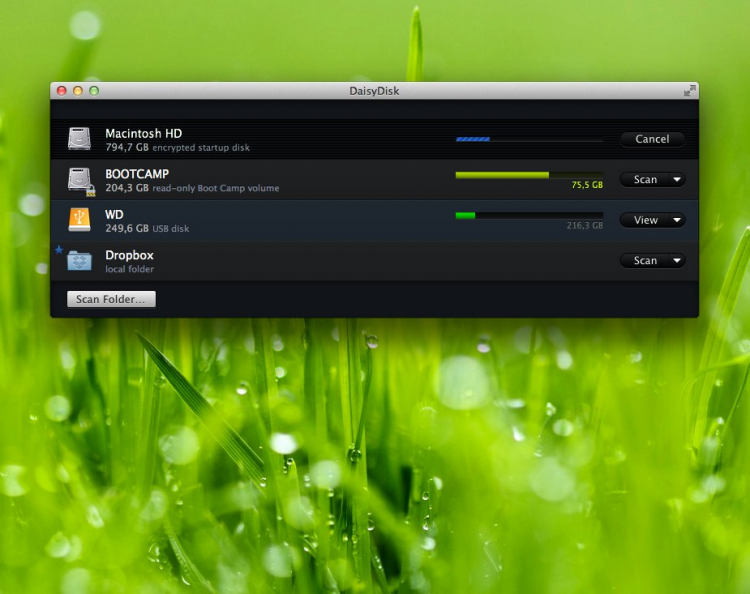Close the DaisyDisk window with the red button
This screenshot has width=750, height=594.
pos(62,91)
